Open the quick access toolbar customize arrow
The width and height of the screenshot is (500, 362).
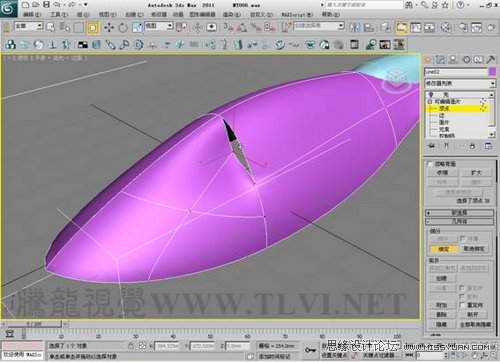point(86,5)
